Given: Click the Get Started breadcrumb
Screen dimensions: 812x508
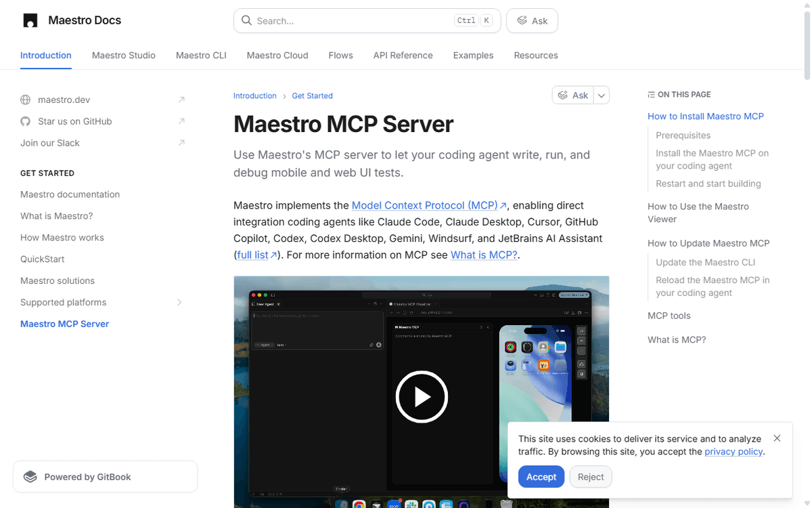Looking at the screenshot, I should point(312,96).
